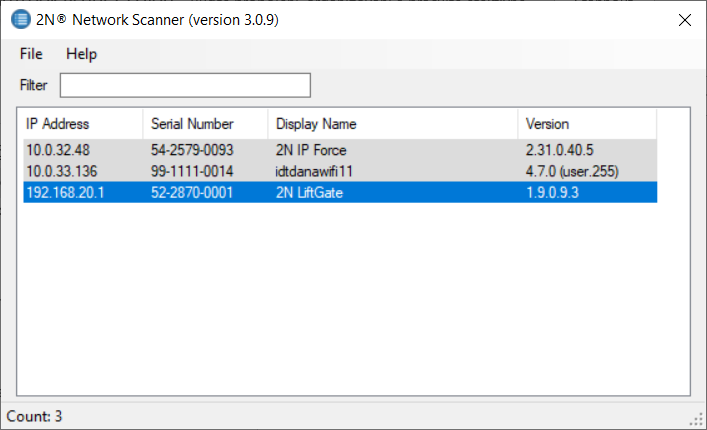Click version 4.7.0 (user.255) cell
This screenshot has height=430, width=707.
(572, 171)
